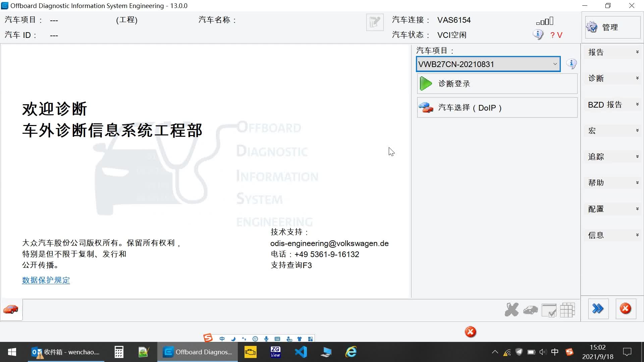Toggle punctuation mode on IME toolbar
The width and height of the screenshot is (644, 362).
point(244,339)
